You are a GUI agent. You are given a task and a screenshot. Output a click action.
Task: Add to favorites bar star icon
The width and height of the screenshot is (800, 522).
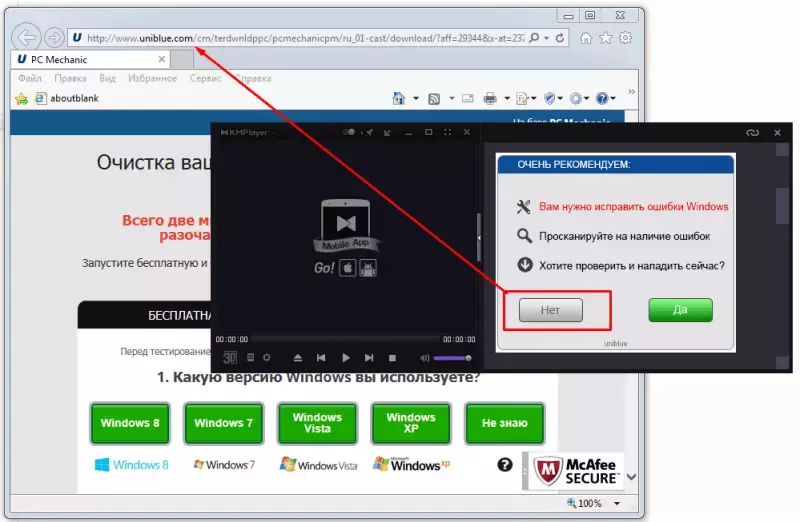coord(22,98)
